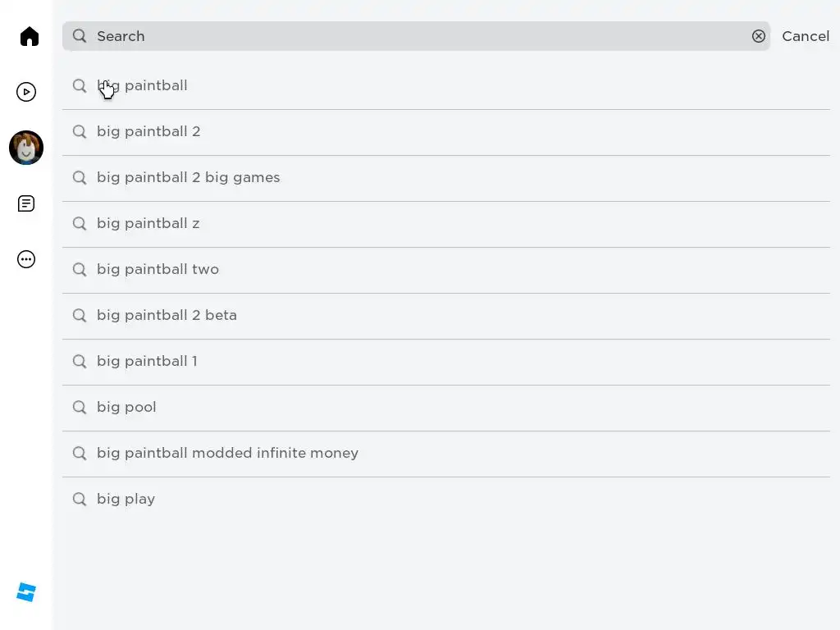Open the chat messages icon in sidebar

(x=26, y=203)
